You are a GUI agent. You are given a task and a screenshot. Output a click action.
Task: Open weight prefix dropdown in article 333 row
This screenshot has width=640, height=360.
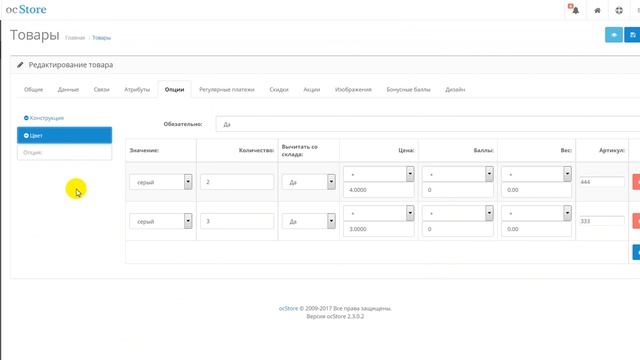(x=536, y=213)
